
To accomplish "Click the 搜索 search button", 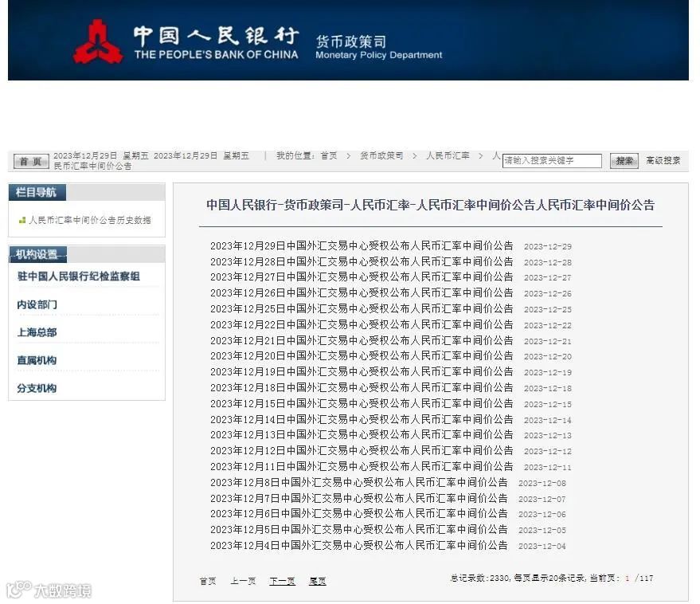I will click(624, 160).
